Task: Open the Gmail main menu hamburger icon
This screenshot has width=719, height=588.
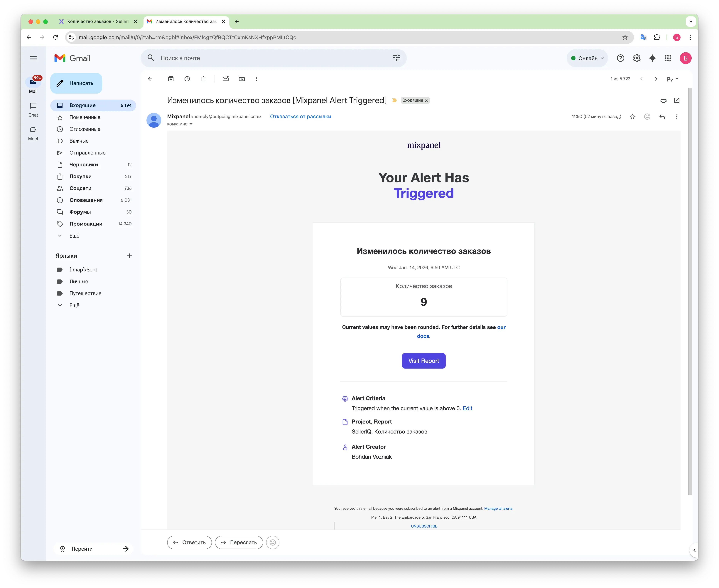Action: pos(33,58)
